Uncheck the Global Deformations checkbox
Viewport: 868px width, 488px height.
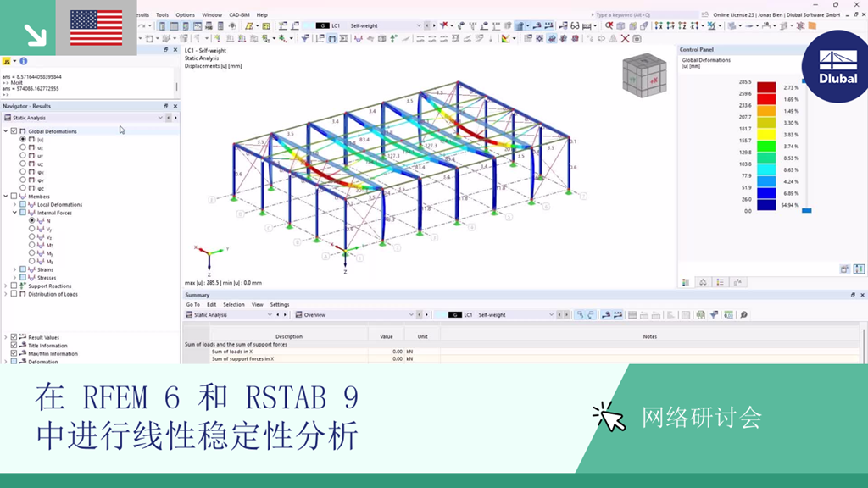[x=14, y=131]
